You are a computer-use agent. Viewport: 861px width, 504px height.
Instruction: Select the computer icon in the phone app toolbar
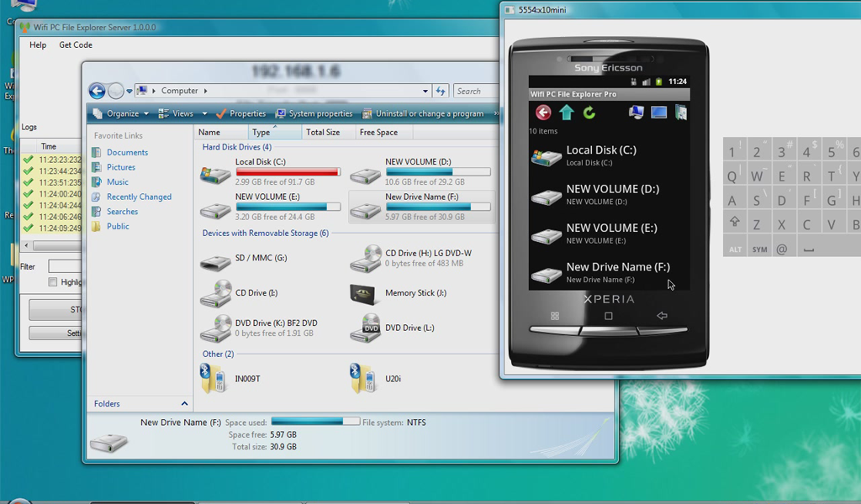pos(637,112)
